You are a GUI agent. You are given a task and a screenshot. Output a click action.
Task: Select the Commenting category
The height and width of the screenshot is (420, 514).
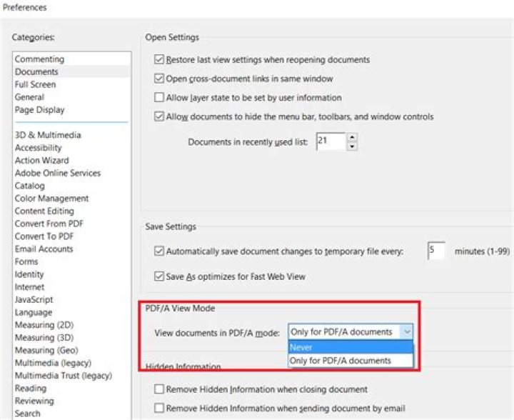click(x=39, y=59)
